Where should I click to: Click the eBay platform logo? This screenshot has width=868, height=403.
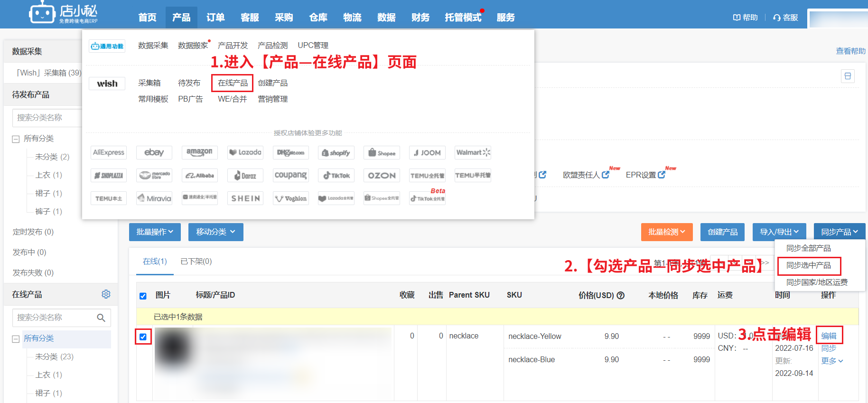[154, 152]
